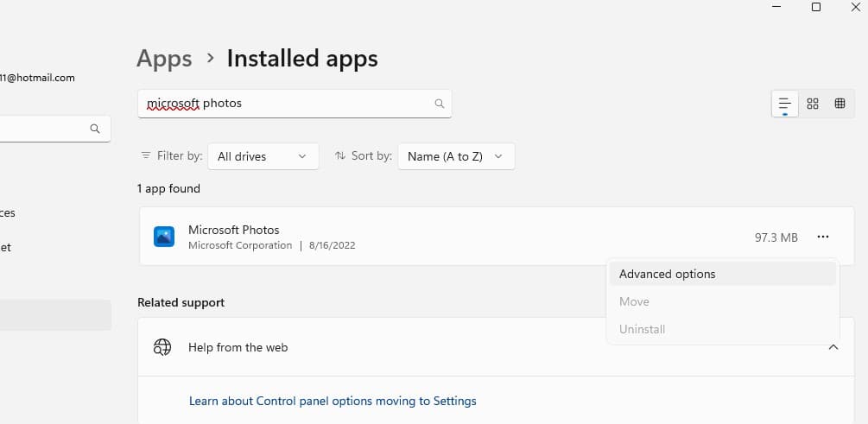Go back to Apps via breadcrumb
The width and height of the screenshot is (868, 424).
click(x=164, y=59)
